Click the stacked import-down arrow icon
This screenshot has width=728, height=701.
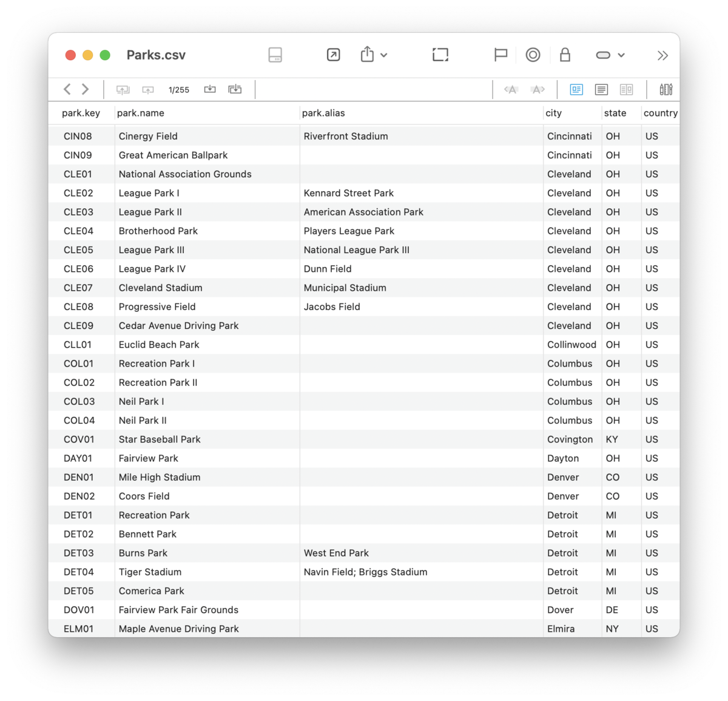click(235, 89)
